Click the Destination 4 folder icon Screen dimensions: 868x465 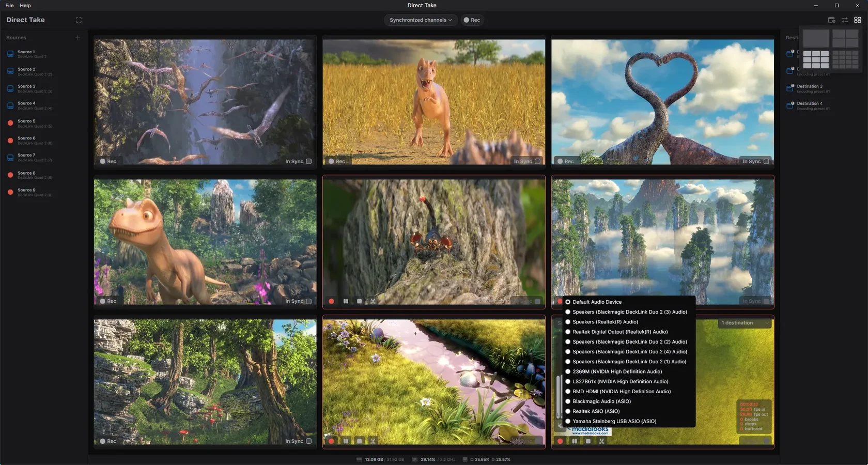coord(790,105)
